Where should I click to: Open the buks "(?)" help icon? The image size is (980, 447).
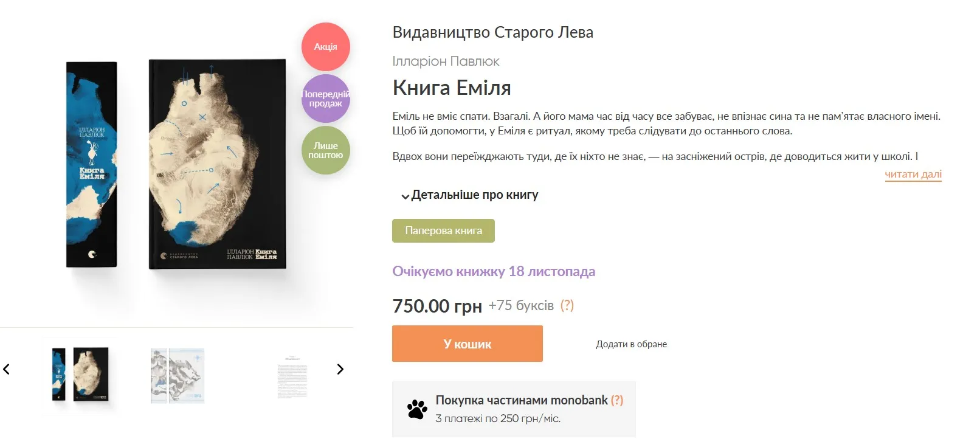[x=568, y=305]
